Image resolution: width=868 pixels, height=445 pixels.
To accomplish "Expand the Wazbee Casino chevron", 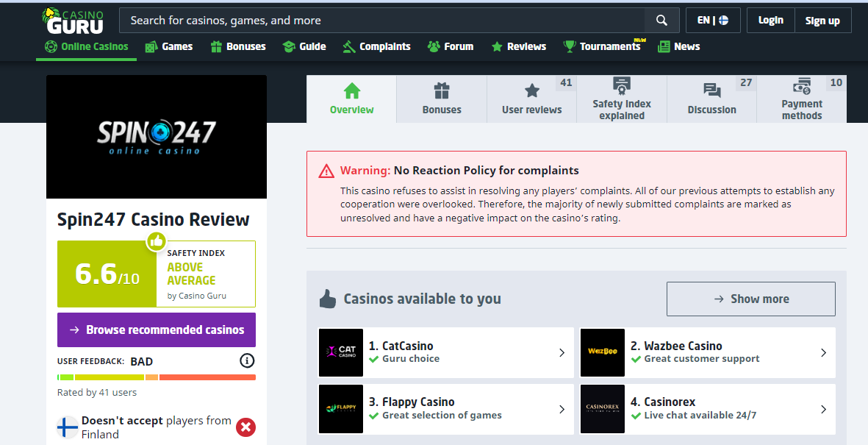I will pos(823,352).
